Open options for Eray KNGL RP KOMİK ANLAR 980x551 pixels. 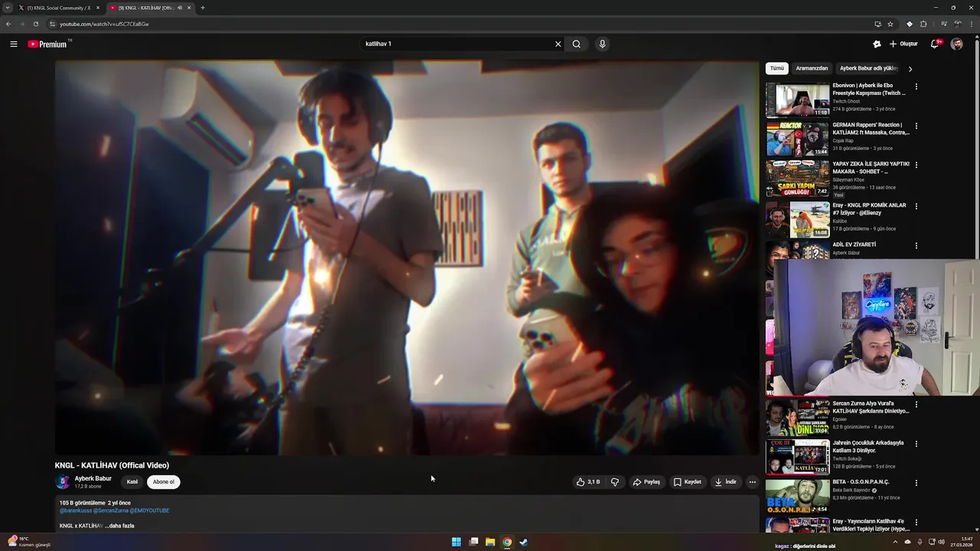tap(916, 207)
